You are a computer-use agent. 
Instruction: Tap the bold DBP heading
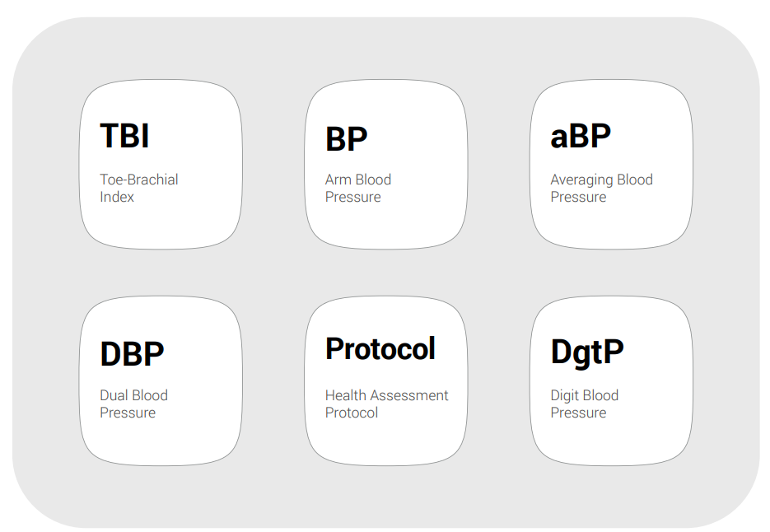132,354
